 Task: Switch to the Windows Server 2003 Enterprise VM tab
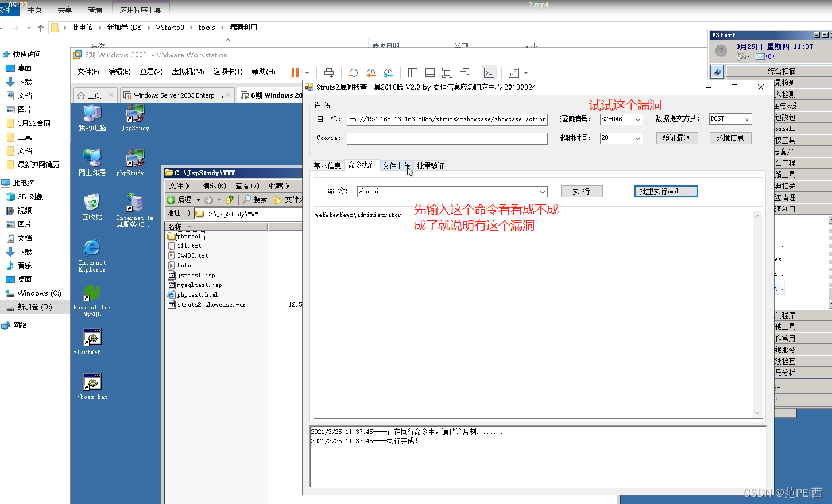[177, 95]
